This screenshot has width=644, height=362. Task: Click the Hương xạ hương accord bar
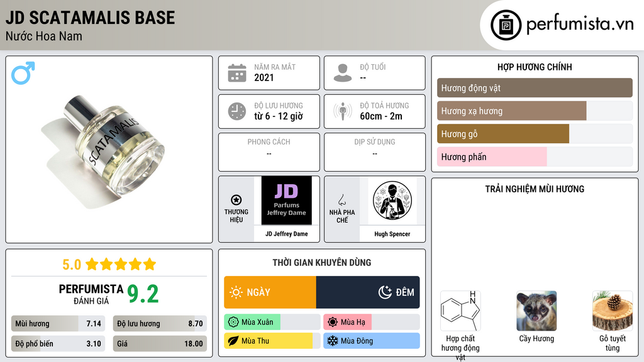click(535, 111)
